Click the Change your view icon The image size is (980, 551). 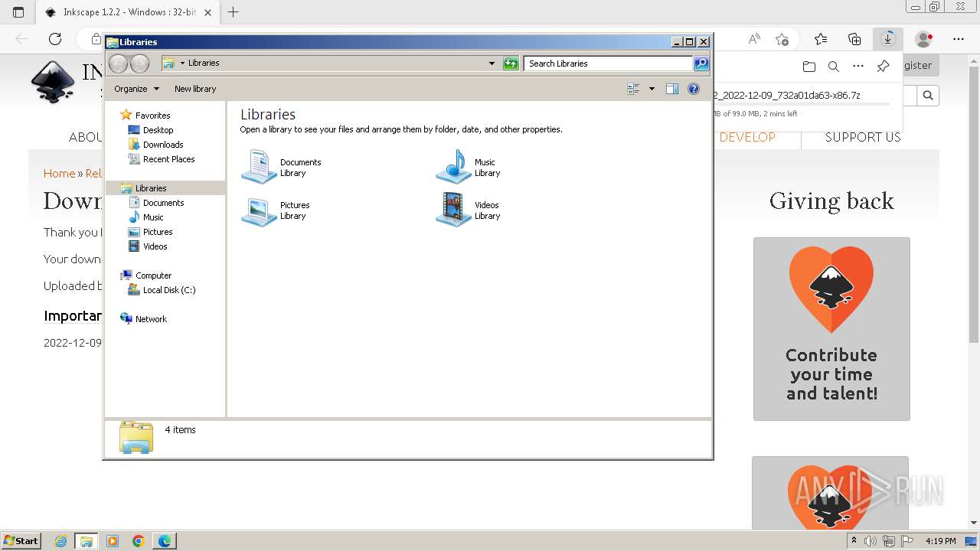coord(633,89)
